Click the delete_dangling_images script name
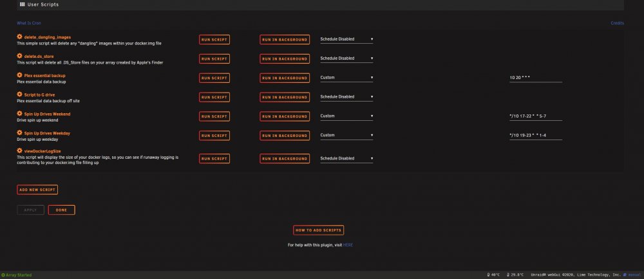This screenshot has height=279, width=644. pyautogui.click(x=47, y=37)
